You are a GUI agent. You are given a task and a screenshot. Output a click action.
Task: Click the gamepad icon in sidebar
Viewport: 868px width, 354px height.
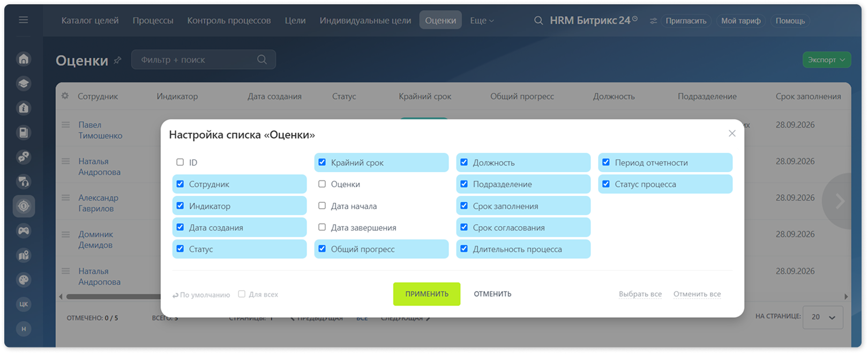point(24,231)
